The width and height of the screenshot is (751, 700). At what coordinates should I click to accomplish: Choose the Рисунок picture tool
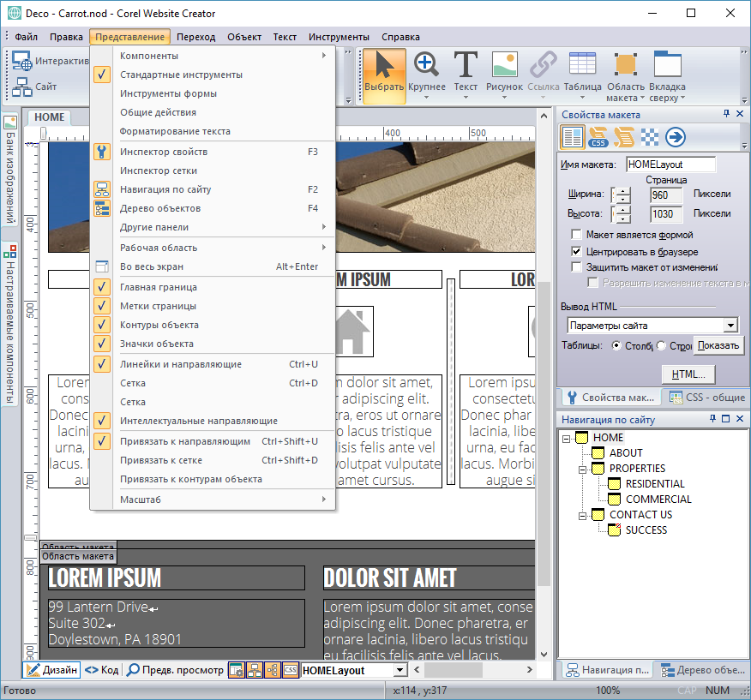504,75
